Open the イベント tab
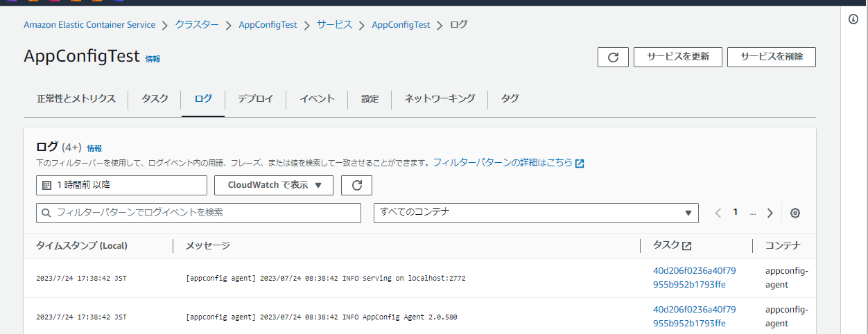 point(317,99)
